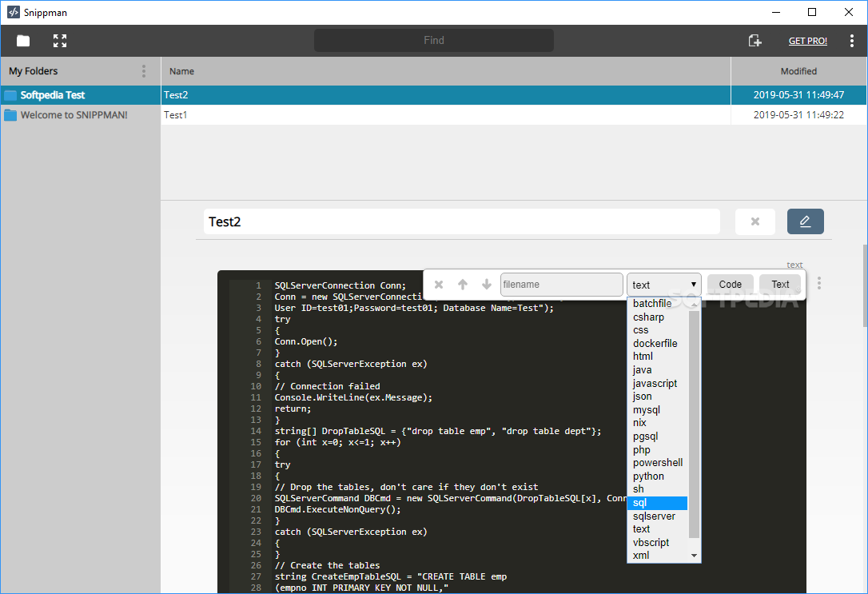
Task: Choose javascript in the language list
Action: coord(658,383)
